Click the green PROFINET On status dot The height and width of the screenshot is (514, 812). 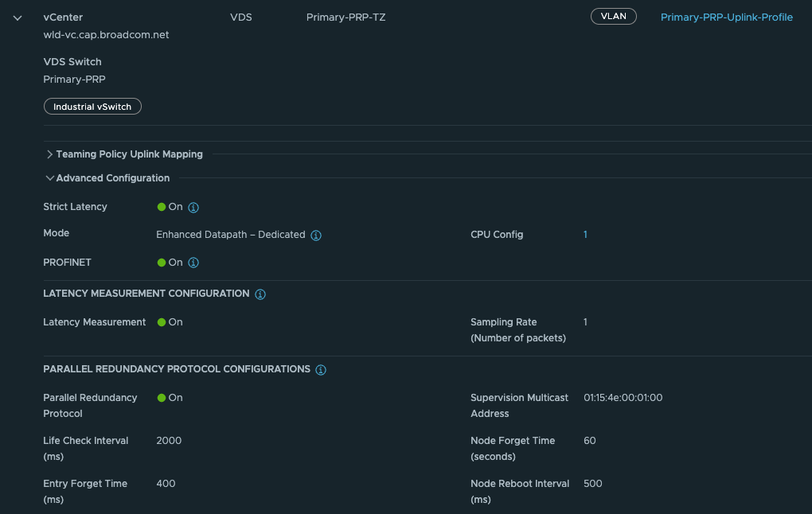pos(162,263)
